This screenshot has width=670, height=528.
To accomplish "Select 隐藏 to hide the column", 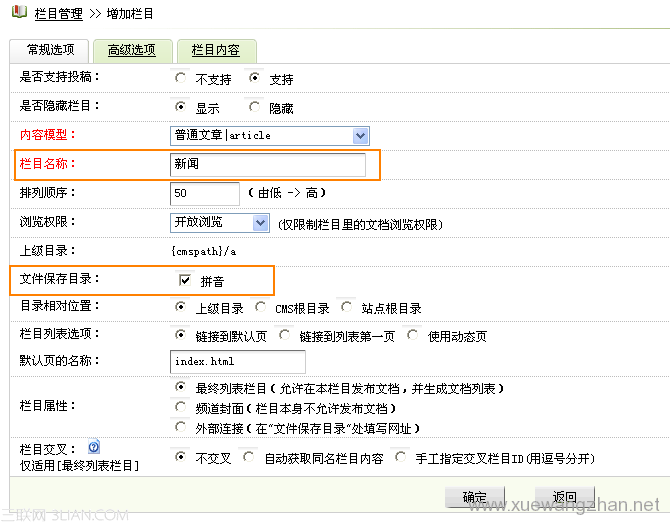I will (254, 107).
